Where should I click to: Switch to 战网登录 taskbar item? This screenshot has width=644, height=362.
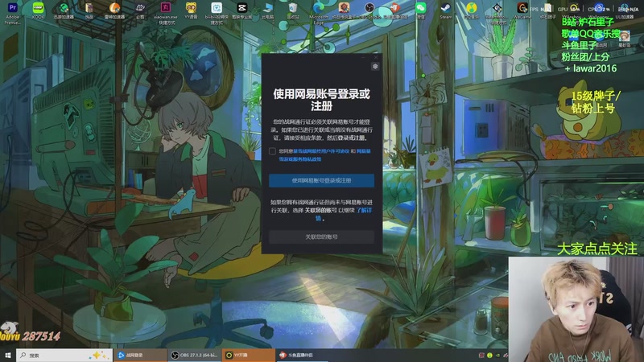click(140, 355)
